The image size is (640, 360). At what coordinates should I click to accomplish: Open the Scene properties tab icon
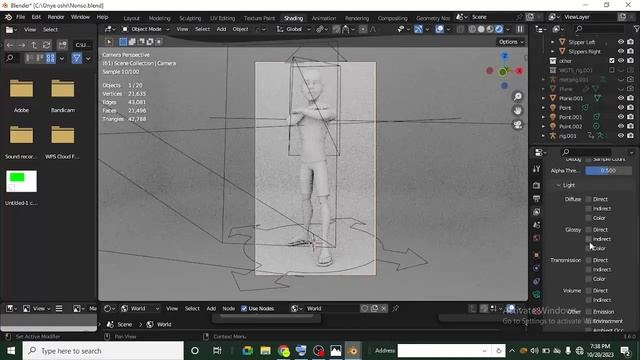point(537,225)
